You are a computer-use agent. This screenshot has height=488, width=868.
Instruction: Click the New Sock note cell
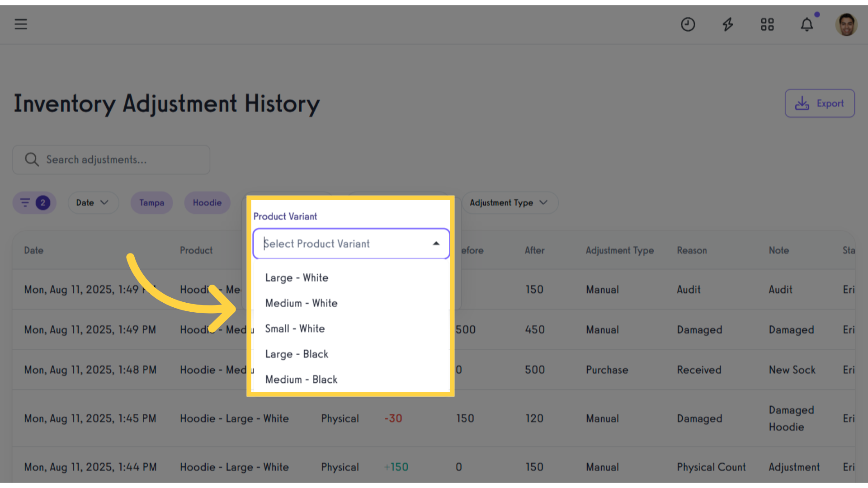point(792,370)
